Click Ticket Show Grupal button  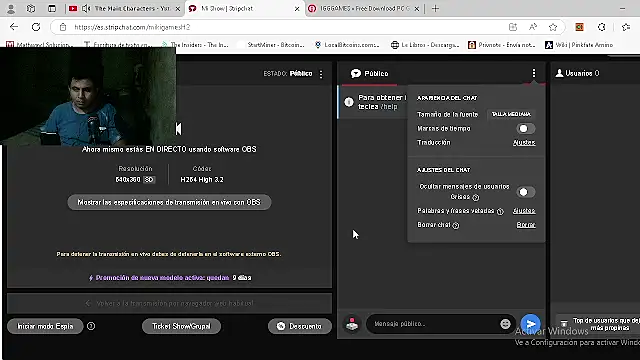181,326
